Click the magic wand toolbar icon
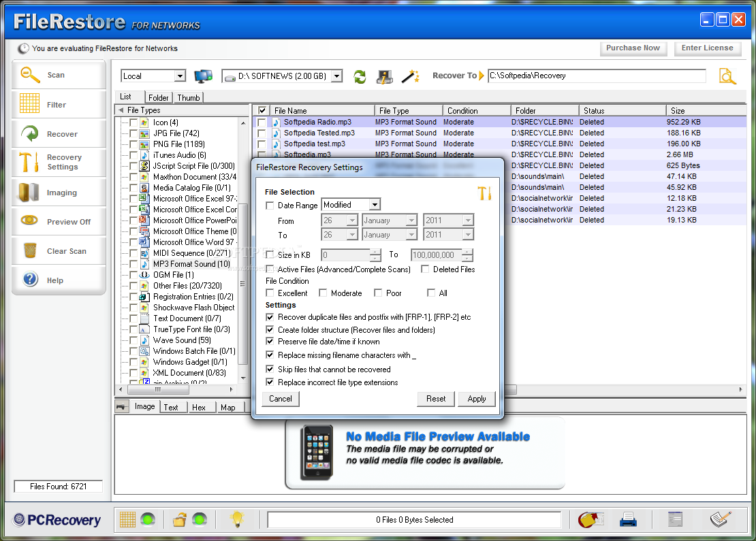The image size is (756, 541). pyautogui.click(x=410, y=76)
